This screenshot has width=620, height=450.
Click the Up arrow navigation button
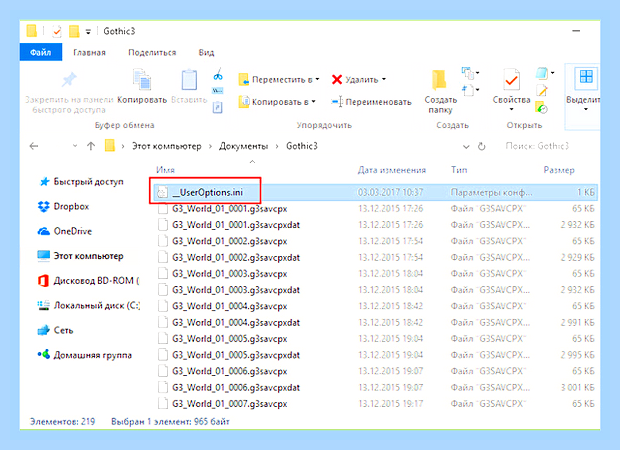click(x=91, y=146)
